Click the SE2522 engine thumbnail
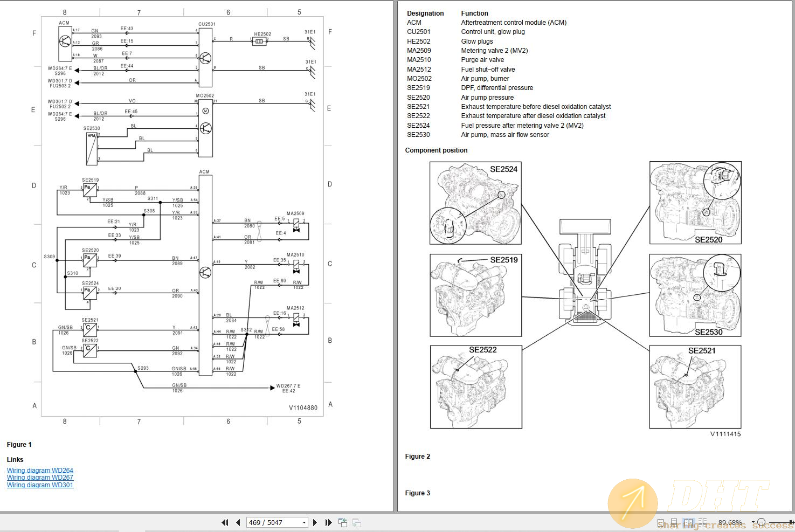The image size is (795, 532). click(x=476, y=387)
